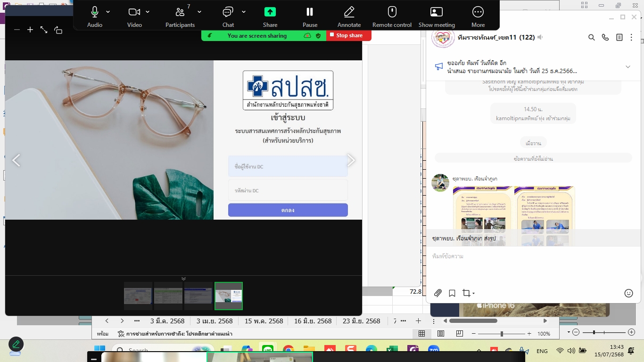Open the Windows Start menu
Viewport: 644px width, 362px height.
point(99,350)
